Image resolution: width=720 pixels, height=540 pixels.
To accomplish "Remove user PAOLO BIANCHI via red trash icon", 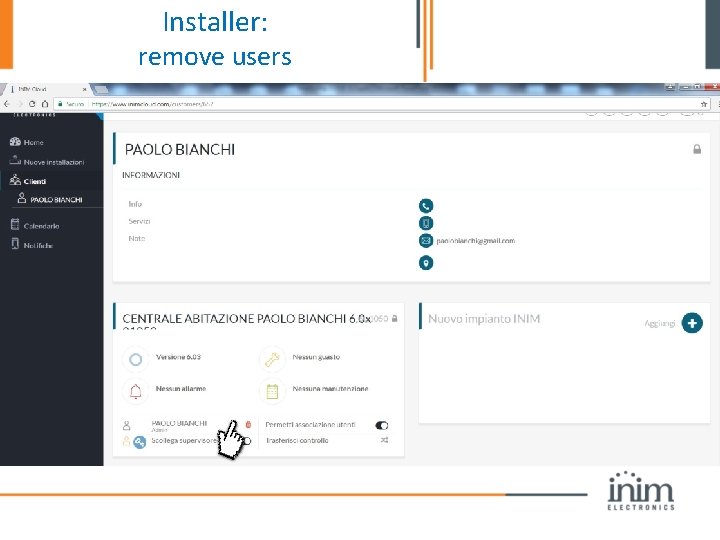I will tap(248, 424).
